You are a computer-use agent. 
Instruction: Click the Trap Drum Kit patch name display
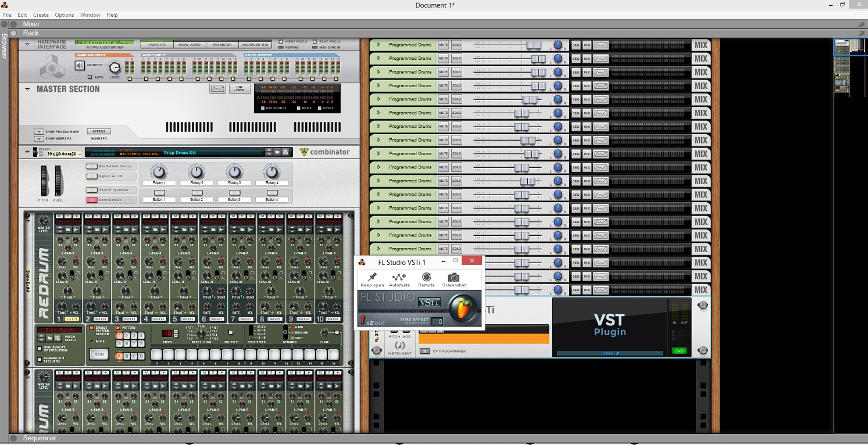point(212,152)
